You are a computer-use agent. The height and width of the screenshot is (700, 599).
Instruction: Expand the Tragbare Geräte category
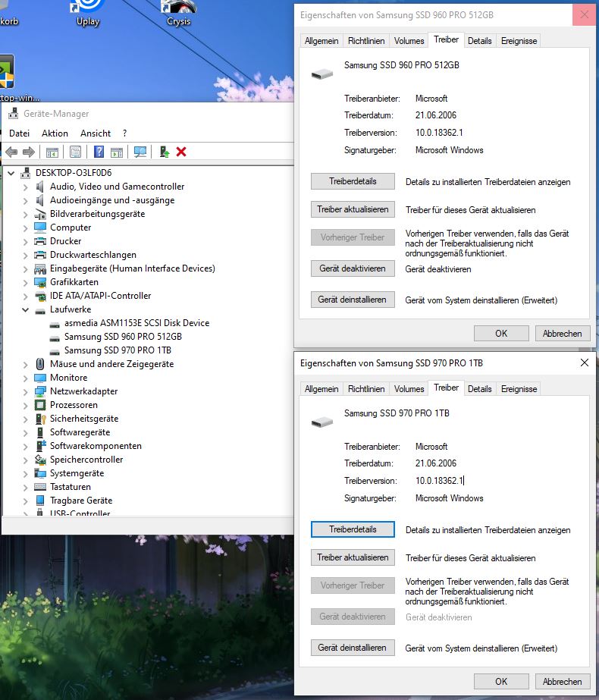coord(26,501)
